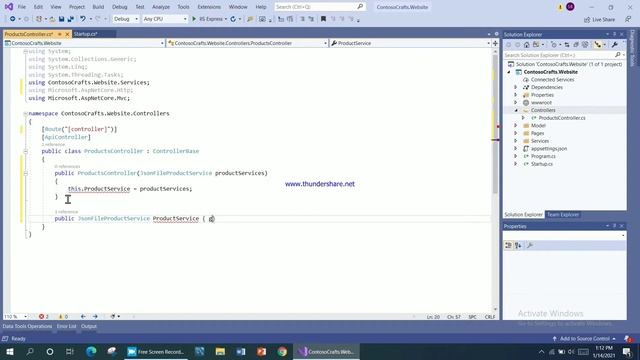Open the Build menu
The width and height of the screenshot is (640, 360).
tap(98, 7)
